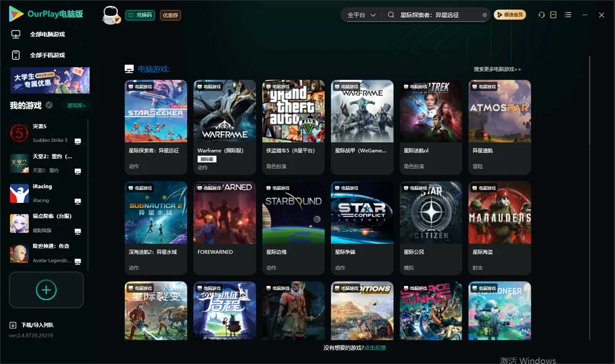The width and height of the screenshot is (615, 364).
Task: Open Atmosfar 异星逃航 game card
Action: tap(499, 127)
